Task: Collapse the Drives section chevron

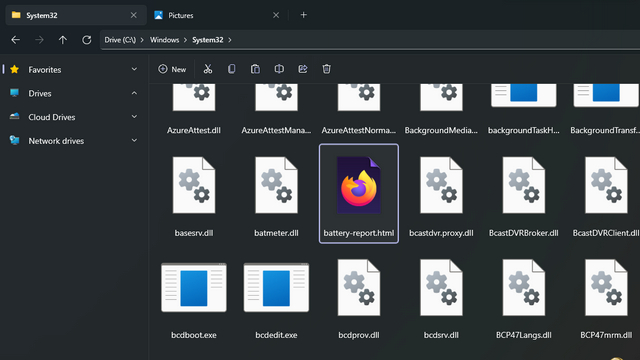Action: point(134,93)
